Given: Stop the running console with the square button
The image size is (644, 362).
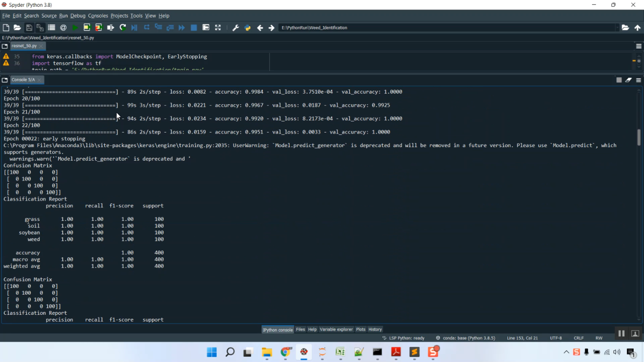Looking at the screenshot, I should tap(619, 80).
